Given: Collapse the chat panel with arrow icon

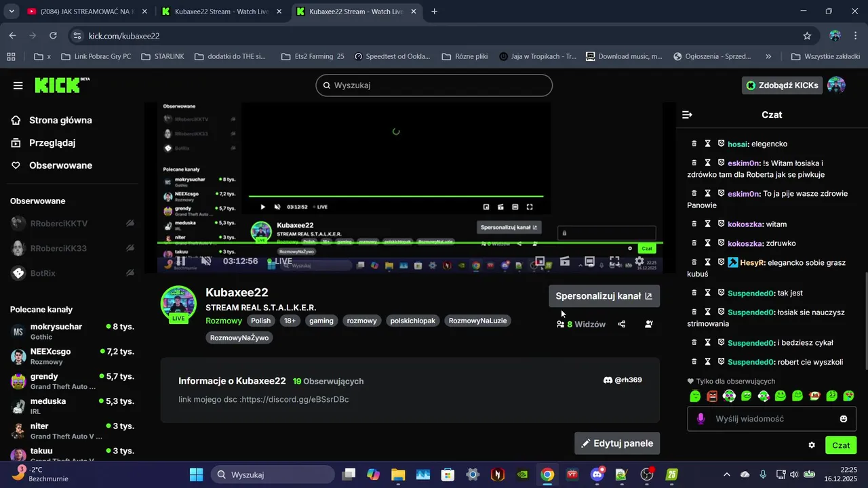Looking at the screenshot, I should click(x=687, y=115).
